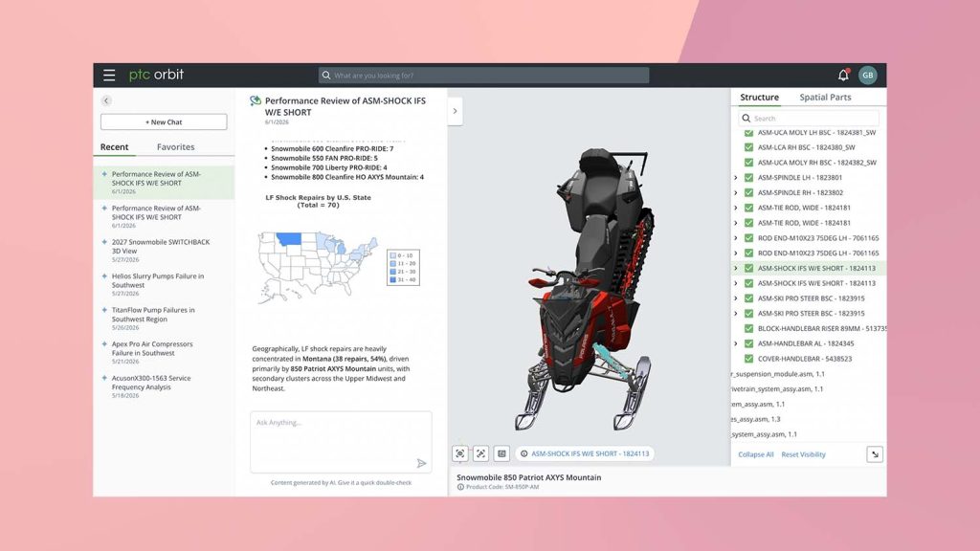Click the first focus-frame icon in the 3D viewer toolbar
Viewport: 980px width, 551px height.
coord(460,453)
